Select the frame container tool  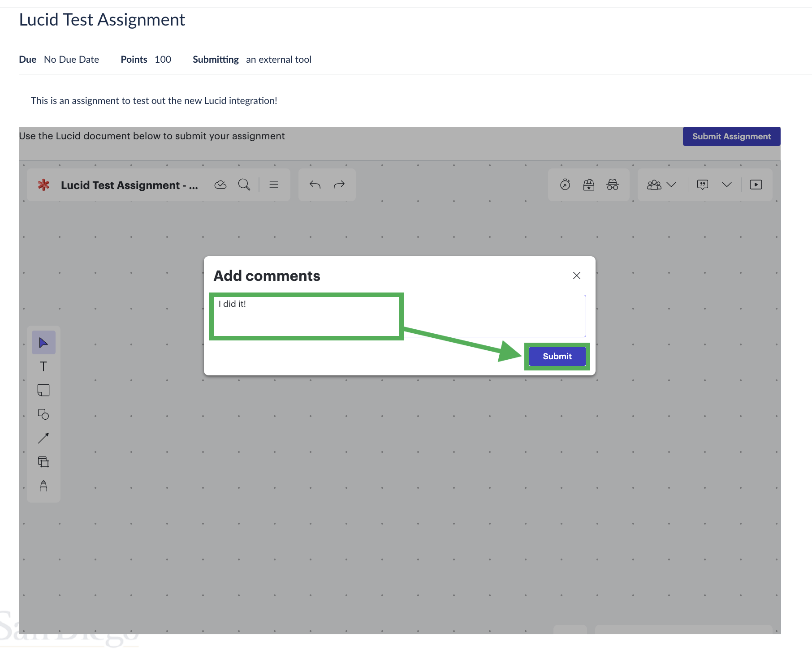(43, 462)
